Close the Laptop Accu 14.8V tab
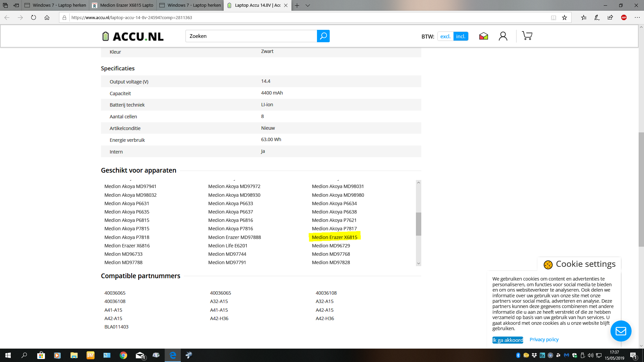644x362 pixels. 286,5
